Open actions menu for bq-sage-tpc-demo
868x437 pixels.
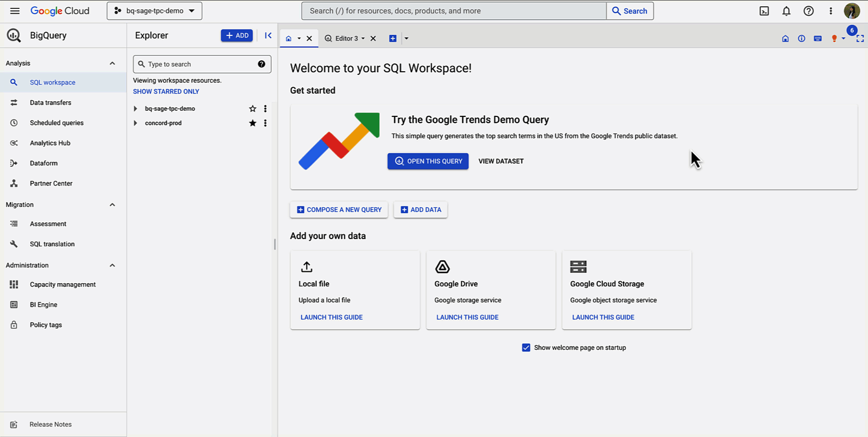click(x=265, y=109)
